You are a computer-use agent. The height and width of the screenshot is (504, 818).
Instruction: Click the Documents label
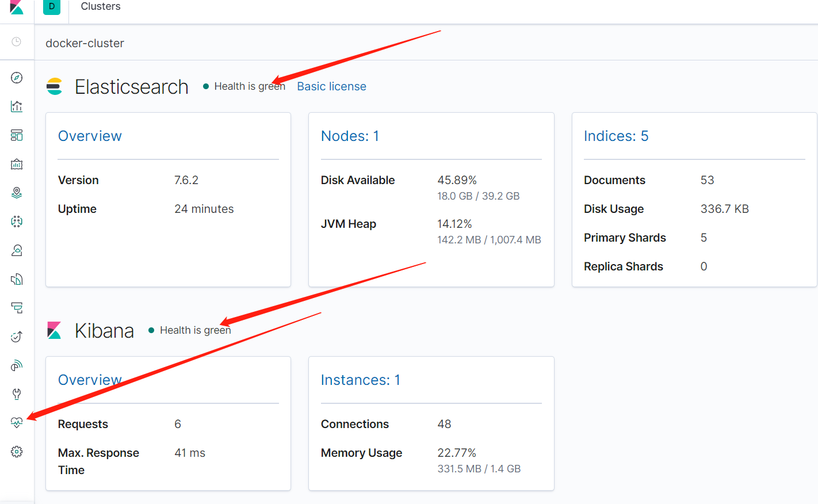(x=614, y=180)
